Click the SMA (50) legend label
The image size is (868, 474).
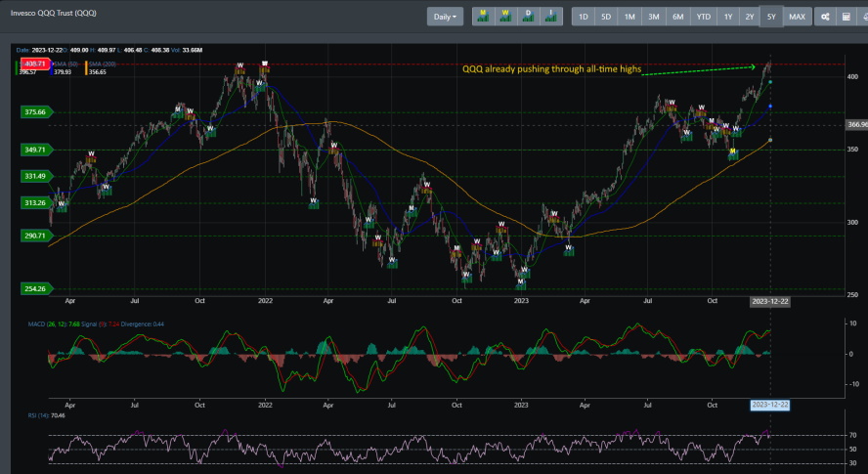[x=65, y=65]
